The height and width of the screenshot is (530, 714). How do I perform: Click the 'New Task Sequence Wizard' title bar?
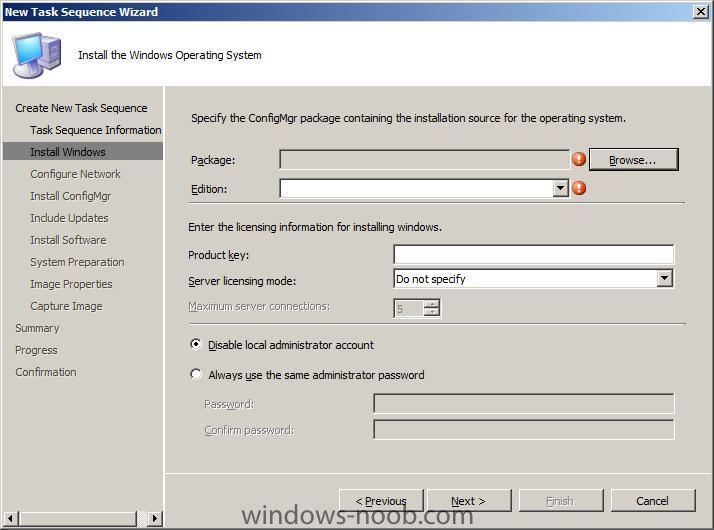click(81, 11)
